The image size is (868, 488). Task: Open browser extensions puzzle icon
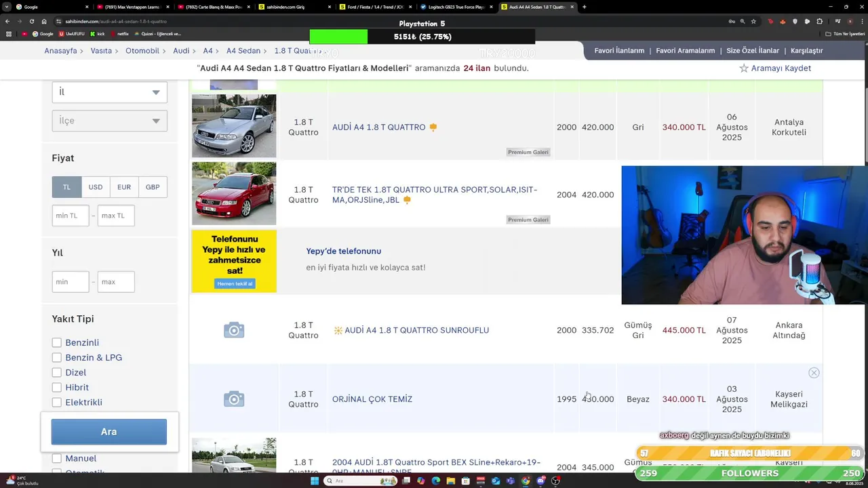pos(819,21)
